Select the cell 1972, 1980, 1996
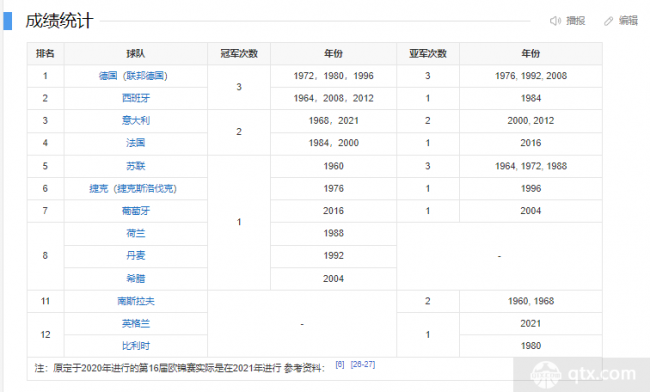650x392 pixels. 334,76
